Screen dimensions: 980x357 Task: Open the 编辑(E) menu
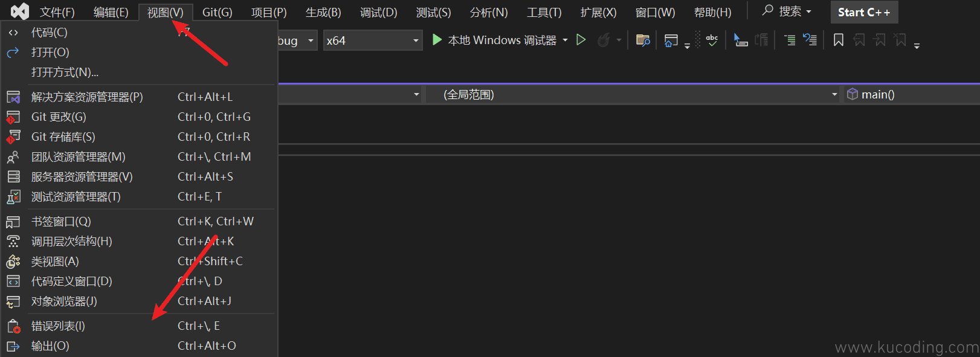point(111,13)
